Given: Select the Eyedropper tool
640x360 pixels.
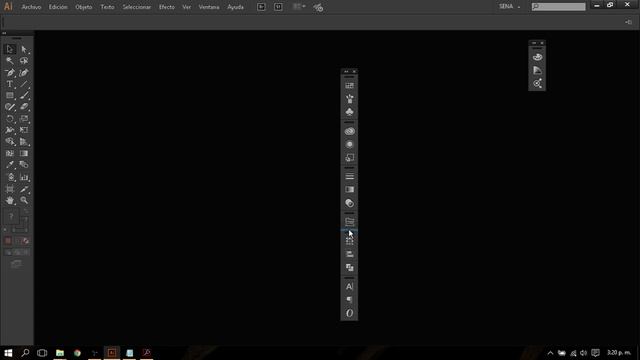Looking at the screenshot, I should coord(10,165).
